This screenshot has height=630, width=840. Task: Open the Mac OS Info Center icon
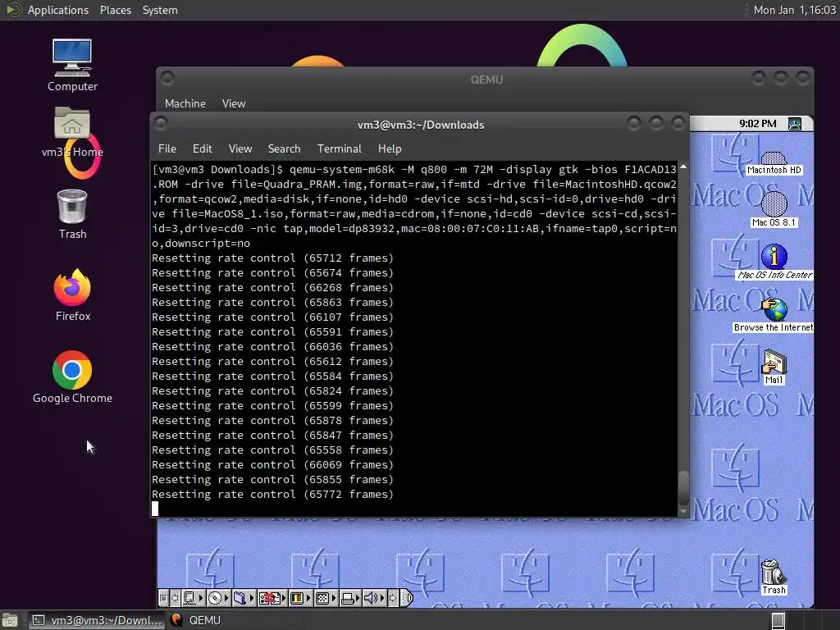pyautogui.click(x=774, y=262)
